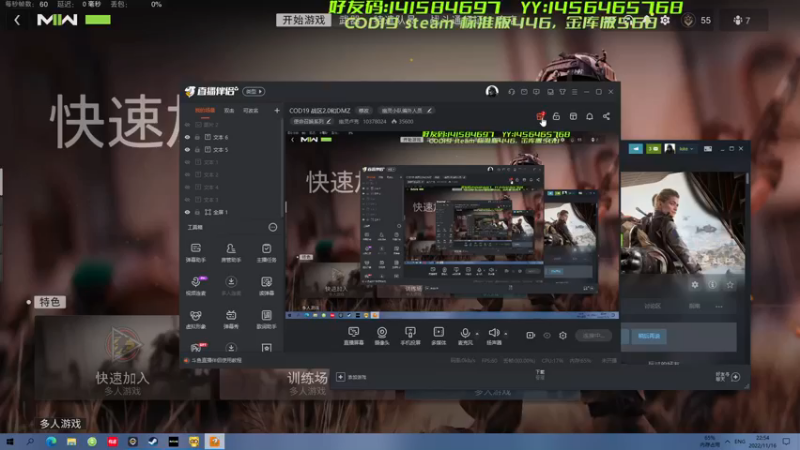Click the 修改 button next to stream title

coord(363,111)
